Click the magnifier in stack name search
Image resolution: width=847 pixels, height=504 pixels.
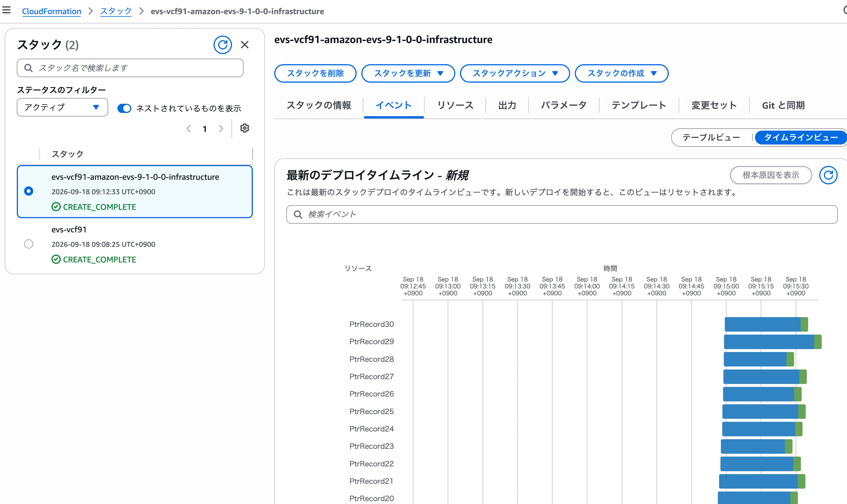pyautogui.click(x=29, y=68)
